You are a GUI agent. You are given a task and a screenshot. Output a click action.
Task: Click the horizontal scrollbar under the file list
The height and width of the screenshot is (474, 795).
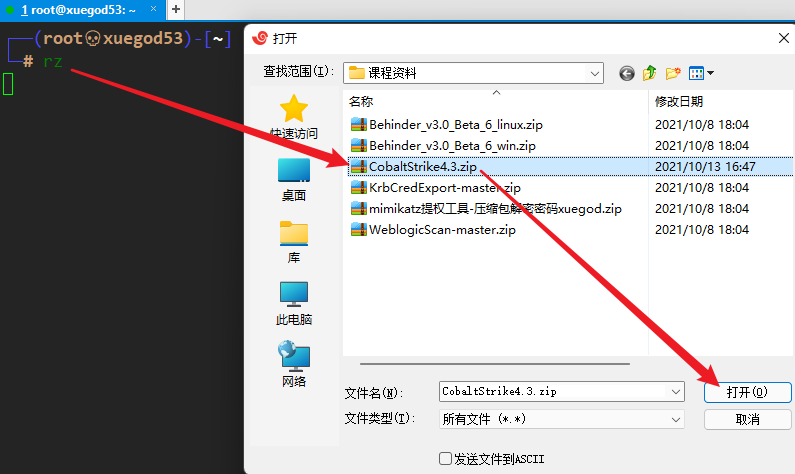pos(495,364)
